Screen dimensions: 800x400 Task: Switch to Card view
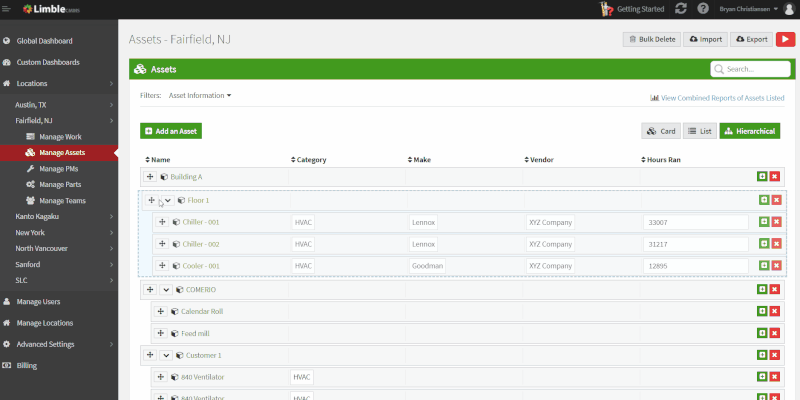(x=661, y=131)
